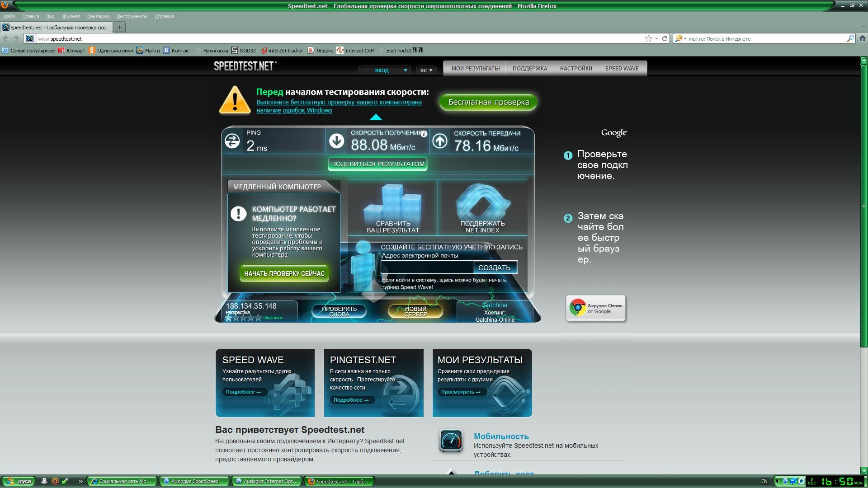Image resolution: width=868 pixels, height=488 pixels.
Task: Click the СОЗДАТЬ account button
Action: (x=495, y=267)
